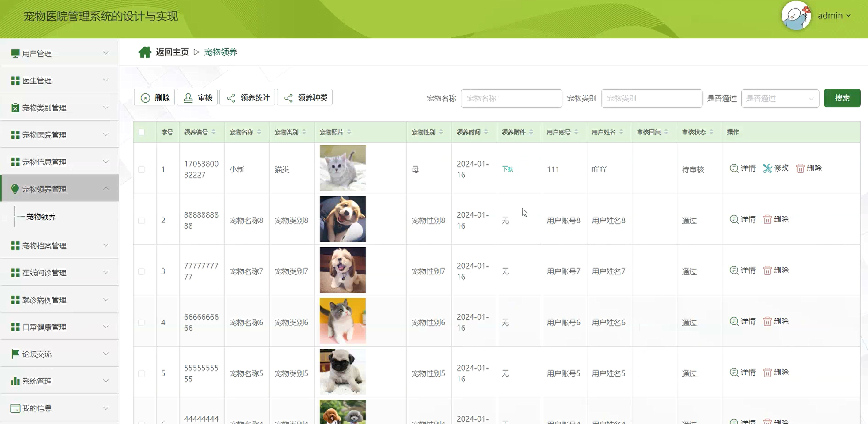Open the beagle photo thumbnail in row 2

(342, 219)
